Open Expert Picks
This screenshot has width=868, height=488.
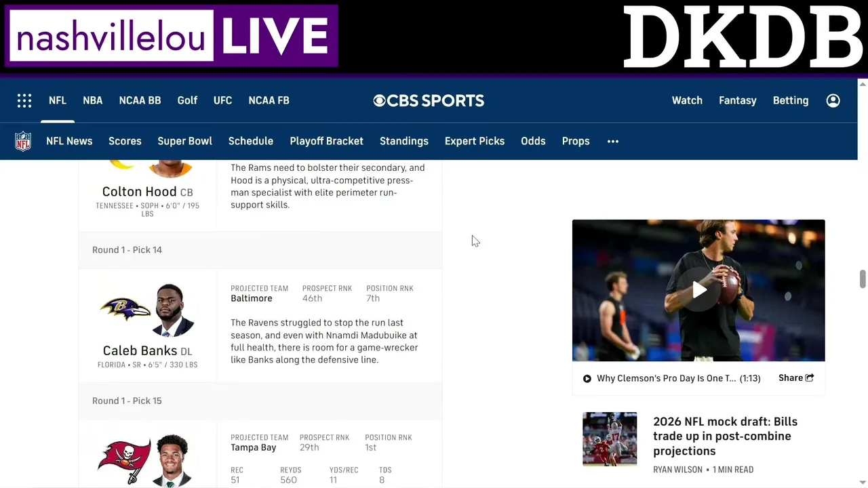(475, 141)
